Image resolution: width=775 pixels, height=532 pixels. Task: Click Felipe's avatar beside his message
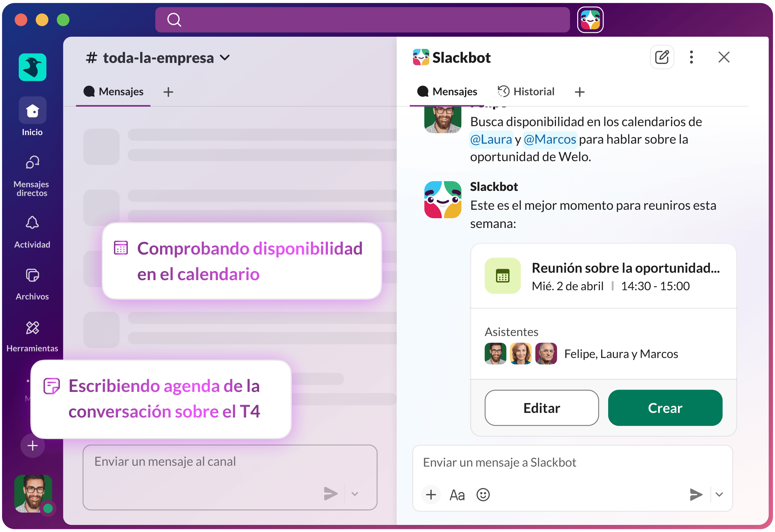tap(442, 120)
